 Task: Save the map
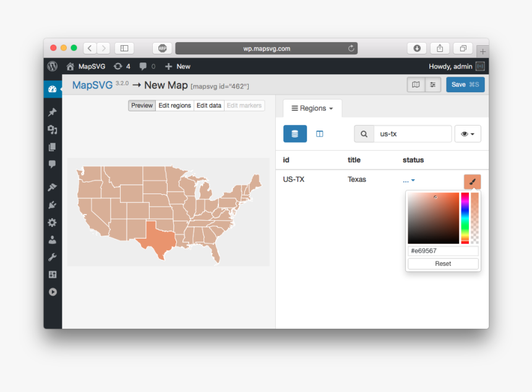(x=465, y=85)
